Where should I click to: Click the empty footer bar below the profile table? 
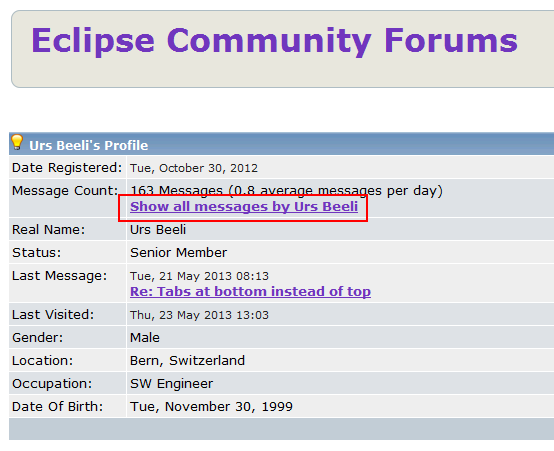[x=282, y=429]
